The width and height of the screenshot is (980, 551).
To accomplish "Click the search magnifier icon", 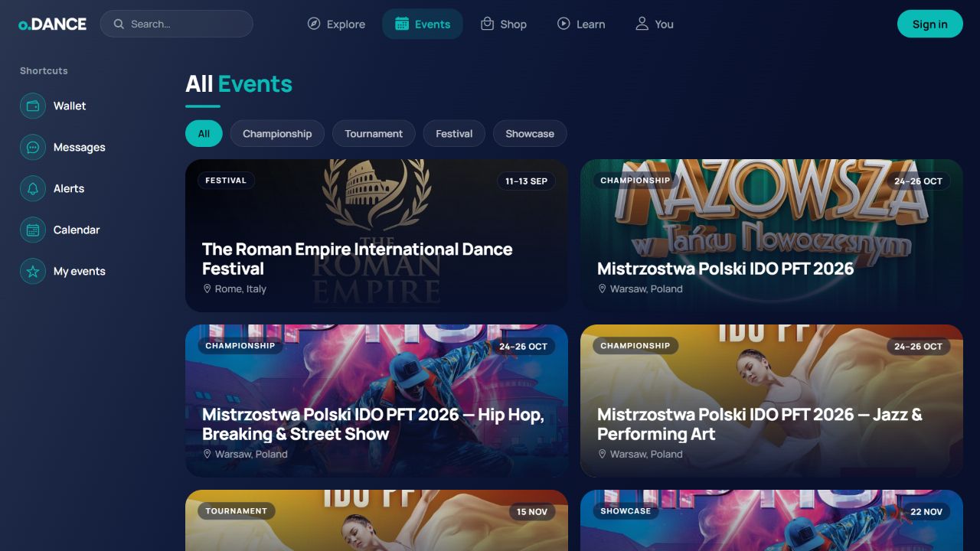I will tap(119, 24).
